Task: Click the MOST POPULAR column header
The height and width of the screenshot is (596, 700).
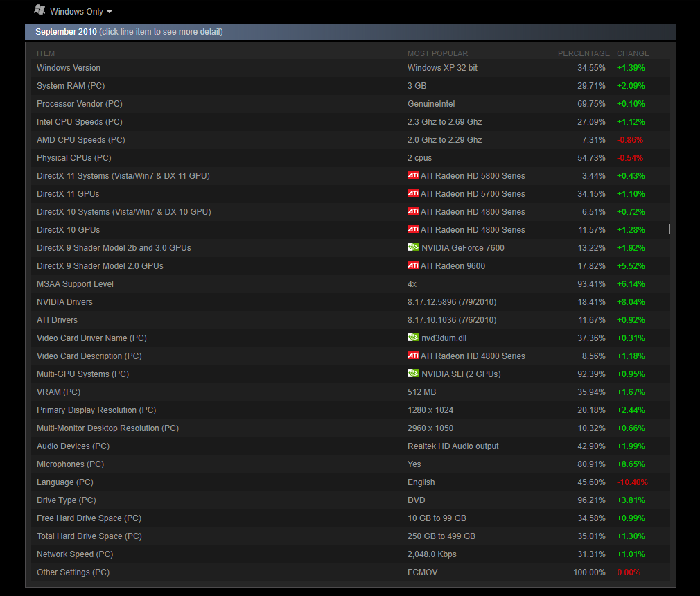Action: (x=437, y=53)
